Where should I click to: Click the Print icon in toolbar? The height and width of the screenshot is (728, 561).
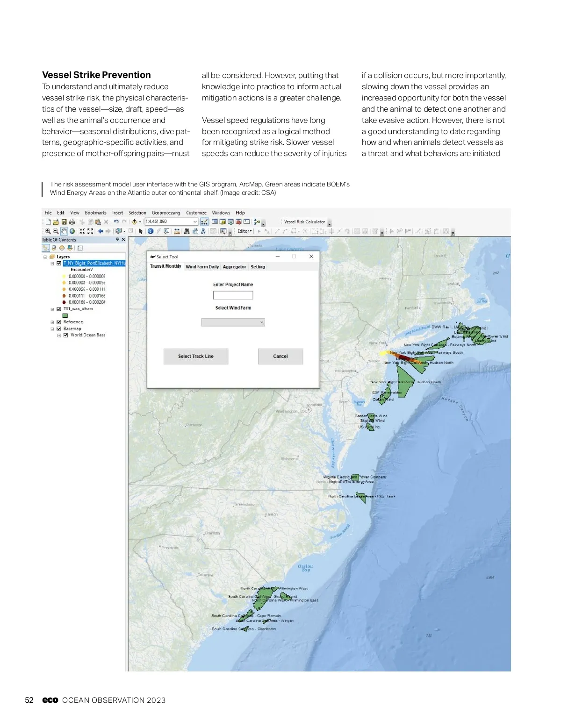72,222
